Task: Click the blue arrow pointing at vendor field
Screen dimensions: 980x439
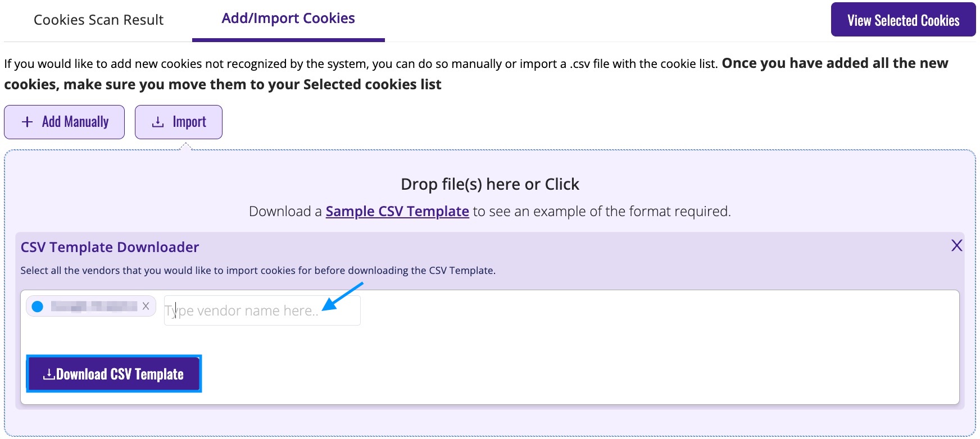Action: pos(342,296)
